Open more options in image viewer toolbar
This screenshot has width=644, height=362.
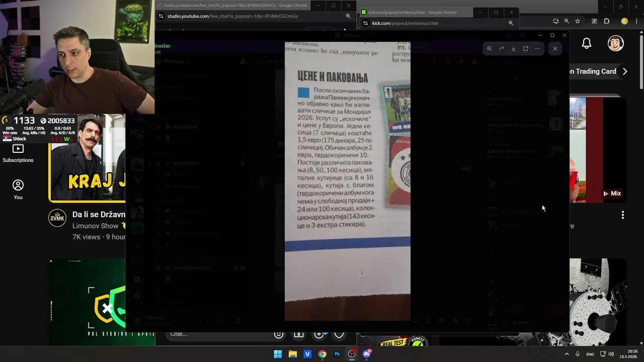pos(537,49)
